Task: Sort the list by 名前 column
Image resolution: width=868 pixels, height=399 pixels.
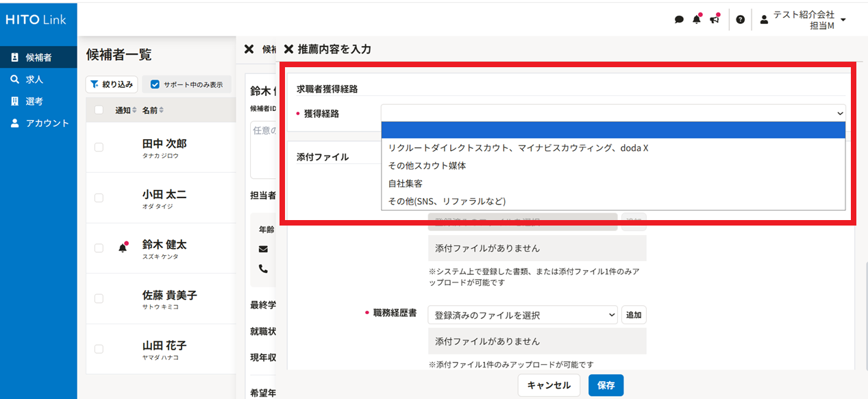Action: click(x=153, y=110)
